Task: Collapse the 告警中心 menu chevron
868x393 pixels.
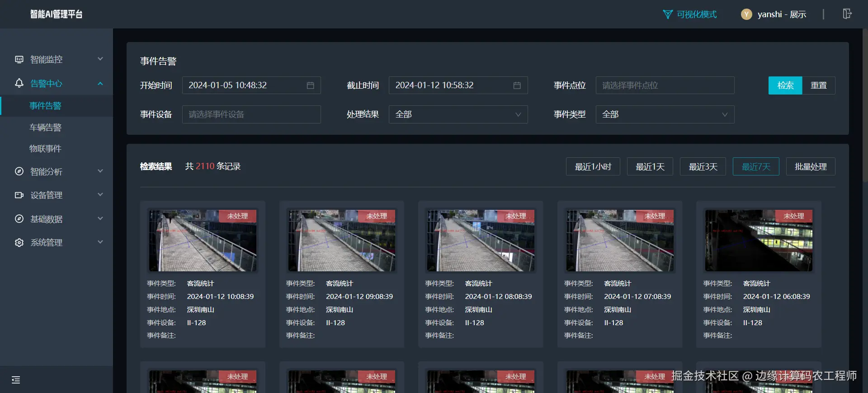Action: [100, 83]
